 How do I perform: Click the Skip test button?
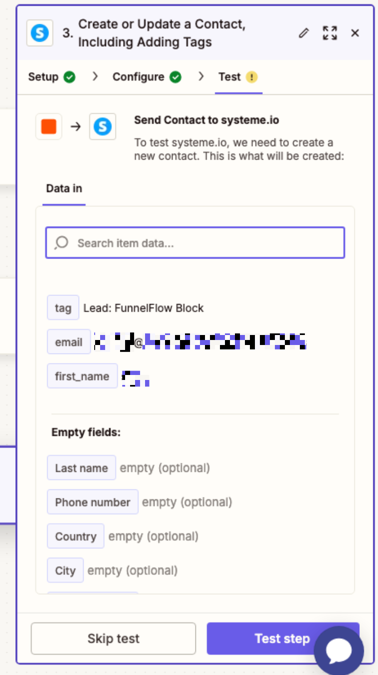click(x=113, y=638)
